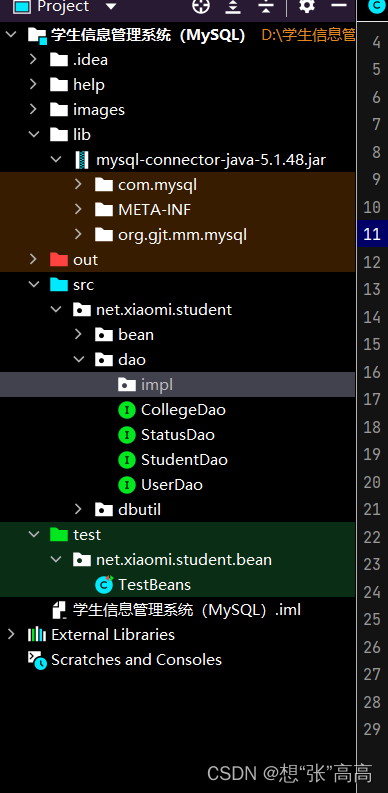
Task: Select the impl package row
Action: (178, 385)
